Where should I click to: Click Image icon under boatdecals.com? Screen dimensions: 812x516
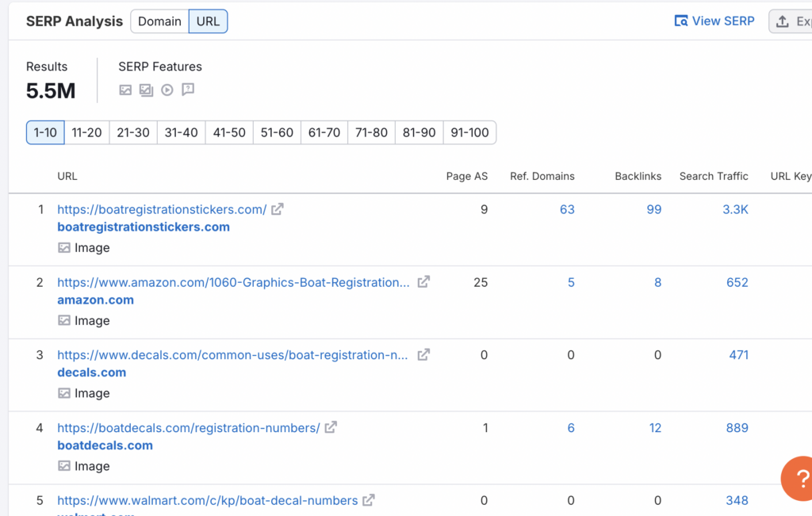[64, 466]
